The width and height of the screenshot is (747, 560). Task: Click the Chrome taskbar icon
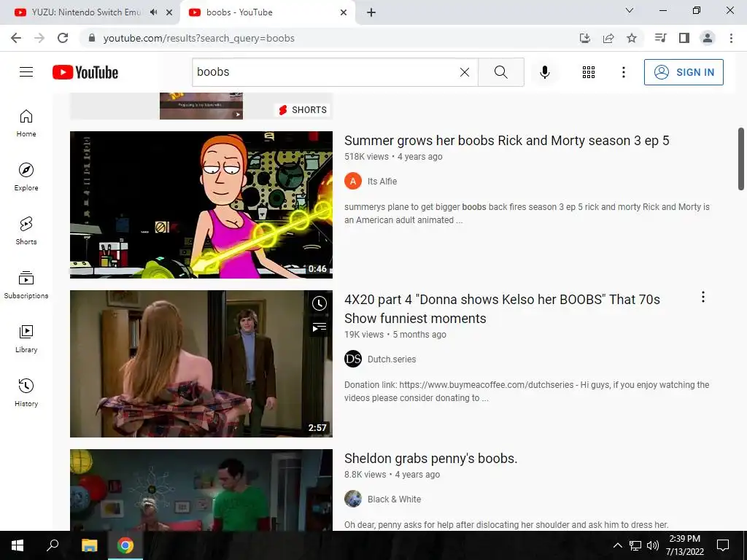pos(125,545)
